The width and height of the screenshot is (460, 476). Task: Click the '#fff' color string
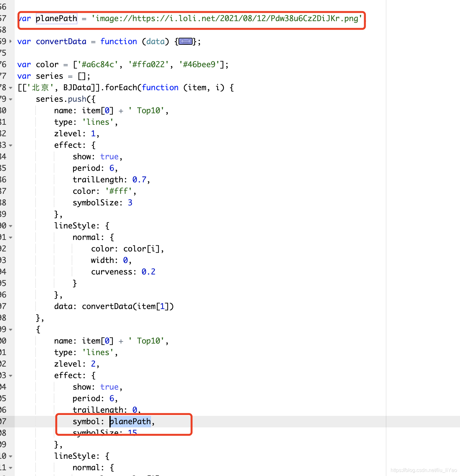(x=119, y=191)
